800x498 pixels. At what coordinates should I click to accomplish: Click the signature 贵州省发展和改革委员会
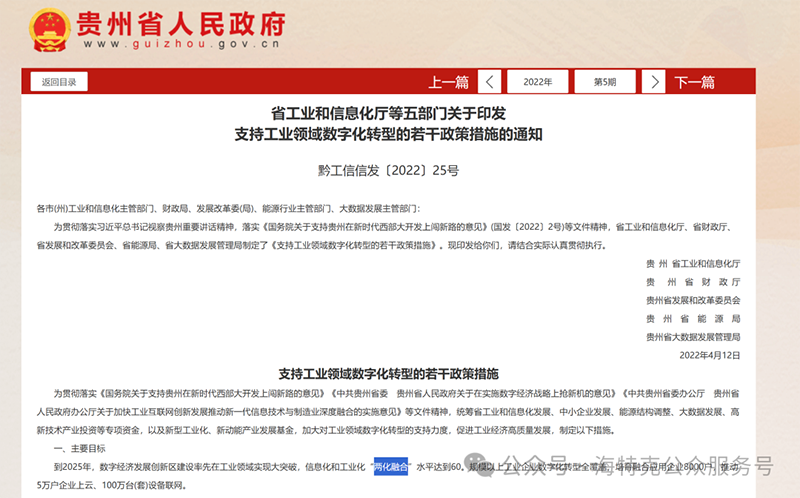[692, 300]
